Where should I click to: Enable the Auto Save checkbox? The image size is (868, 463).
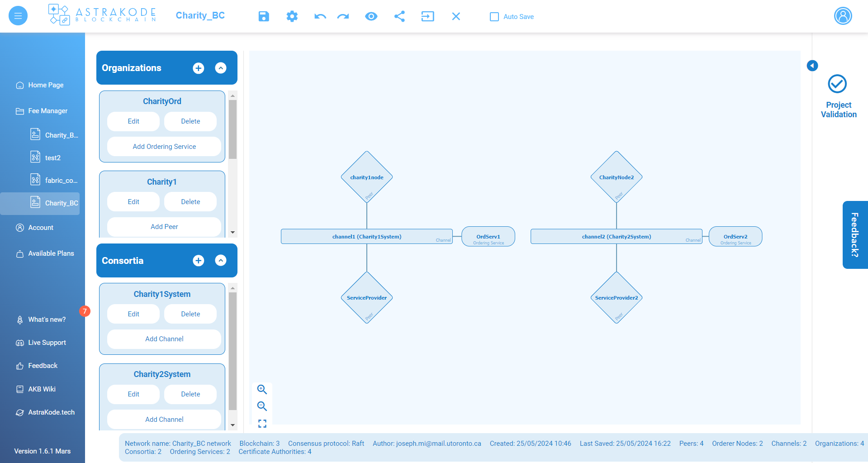(494, 17)
